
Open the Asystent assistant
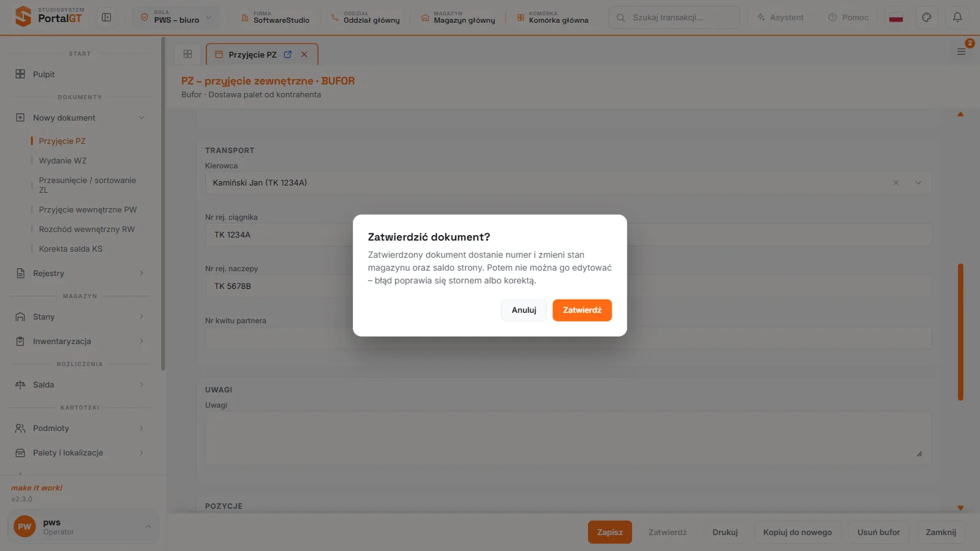(x=780, y=17)
